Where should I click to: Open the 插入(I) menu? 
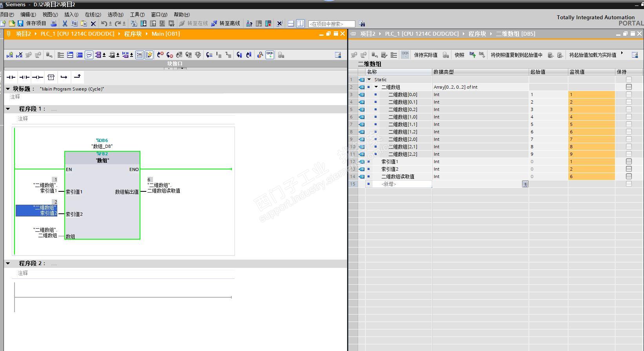(71, 15)
